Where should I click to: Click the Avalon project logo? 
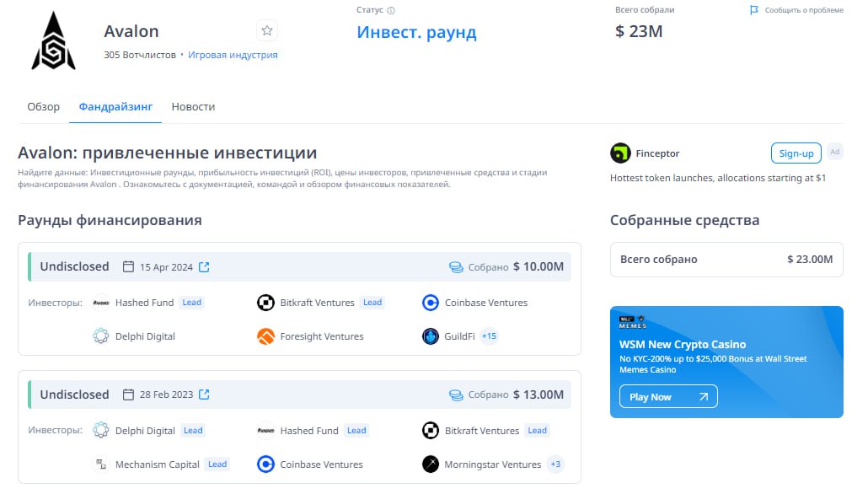click(53, 41)
